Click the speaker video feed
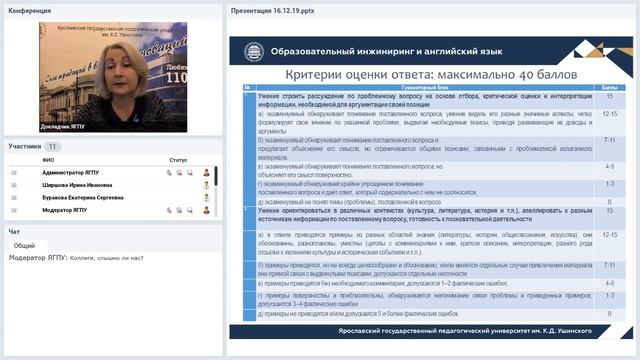This screenshot has height=360, width=640. [x=113, y=77]
